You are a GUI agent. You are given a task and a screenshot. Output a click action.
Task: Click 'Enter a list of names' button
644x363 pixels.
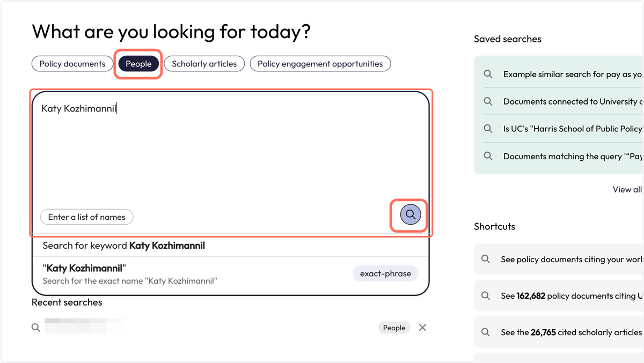point(87,217)
